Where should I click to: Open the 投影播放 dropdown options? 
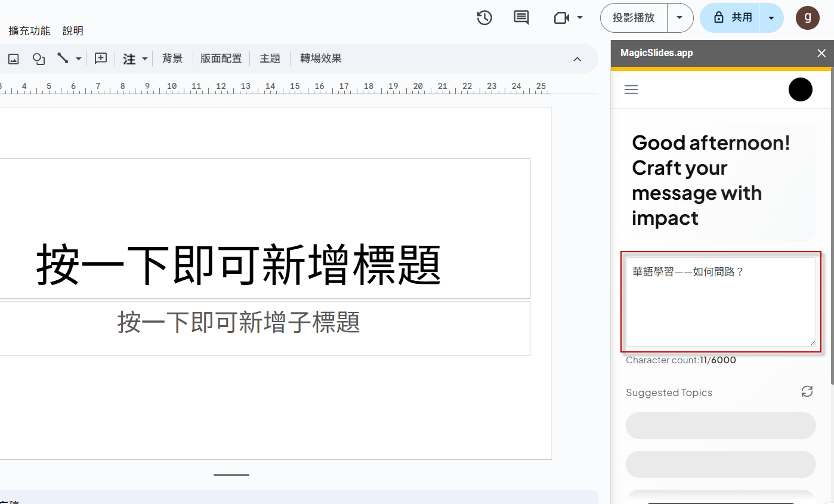tap(679, 18)
